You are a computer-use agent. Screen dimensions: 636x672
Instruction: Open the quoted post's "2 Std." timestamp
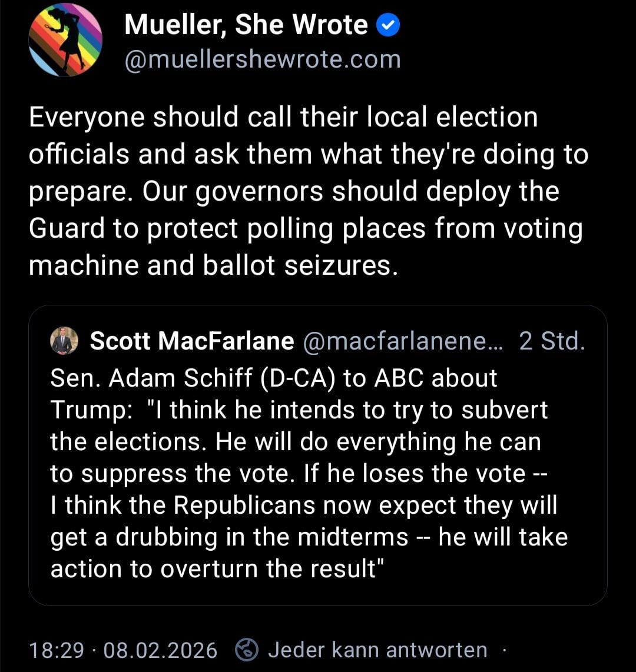click(x=552, y=341)
